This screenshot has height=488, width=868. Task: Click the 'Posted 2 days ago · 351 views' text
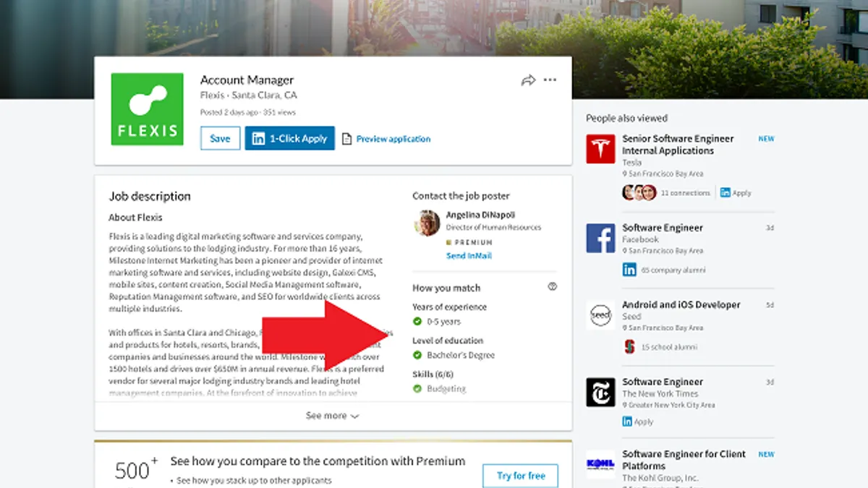(248, 113)
